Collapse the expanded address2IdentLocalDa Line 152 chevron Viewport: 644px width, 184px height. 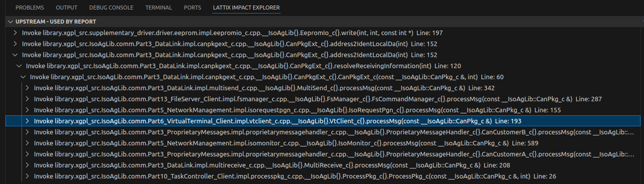click(x=16, y=55)
